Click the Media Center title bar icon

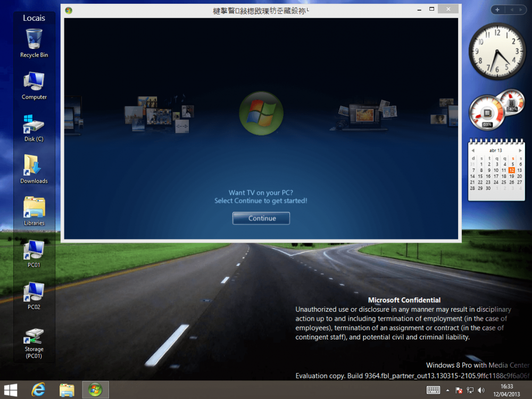(69, 11)
